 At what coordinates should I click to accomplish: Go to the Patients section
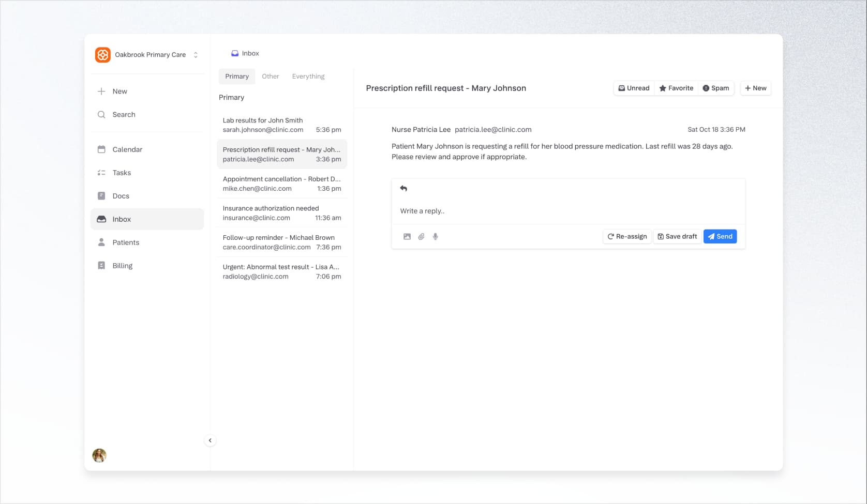[126, 242]
